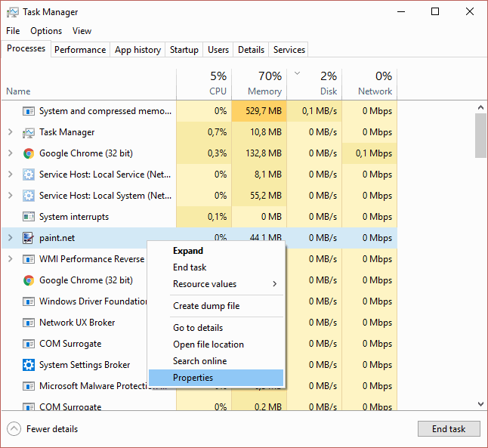Click the 529,7 MB memory value
Image resolution: width=488 pixels, height=448 pixels.
click(x=264, y=111)
